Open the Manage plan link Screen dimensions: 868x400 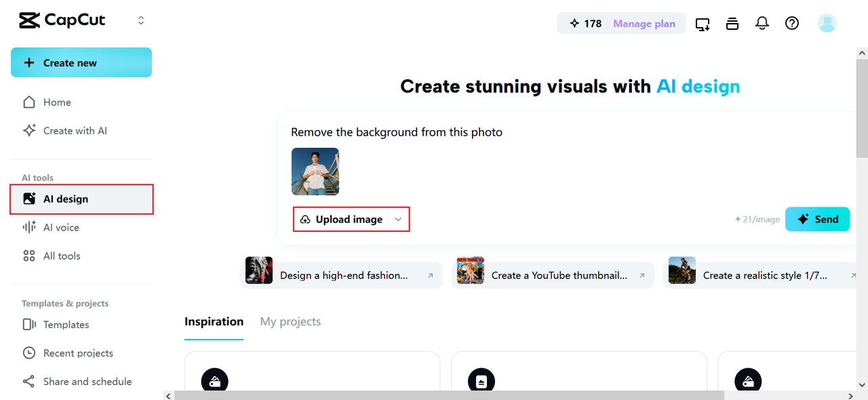coord(644,24)
